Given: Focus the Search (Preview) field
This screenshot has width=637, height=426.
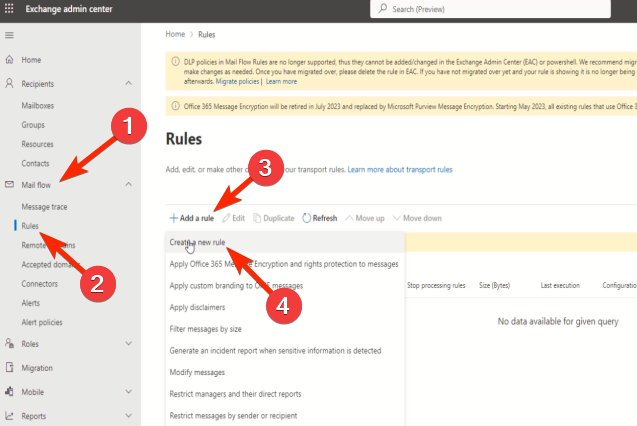Looking at the screenshot, I should point(490,9).
